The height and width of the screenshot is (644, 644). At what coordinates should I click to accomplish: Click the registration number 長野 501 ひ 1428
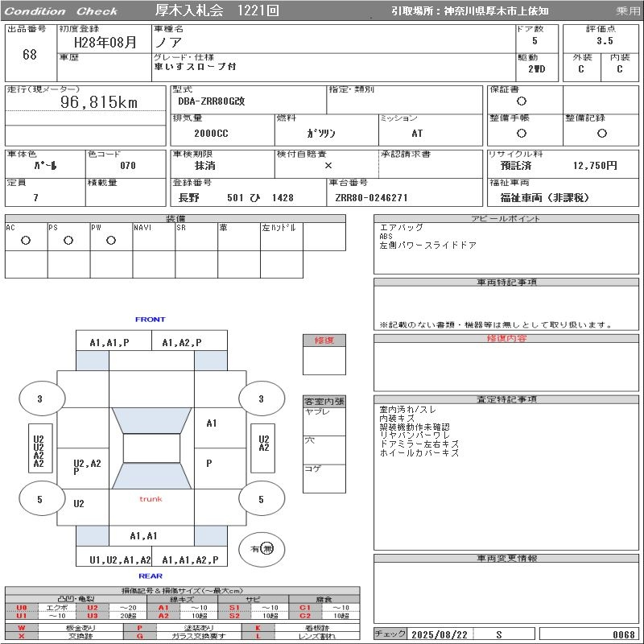click(236, 198)
